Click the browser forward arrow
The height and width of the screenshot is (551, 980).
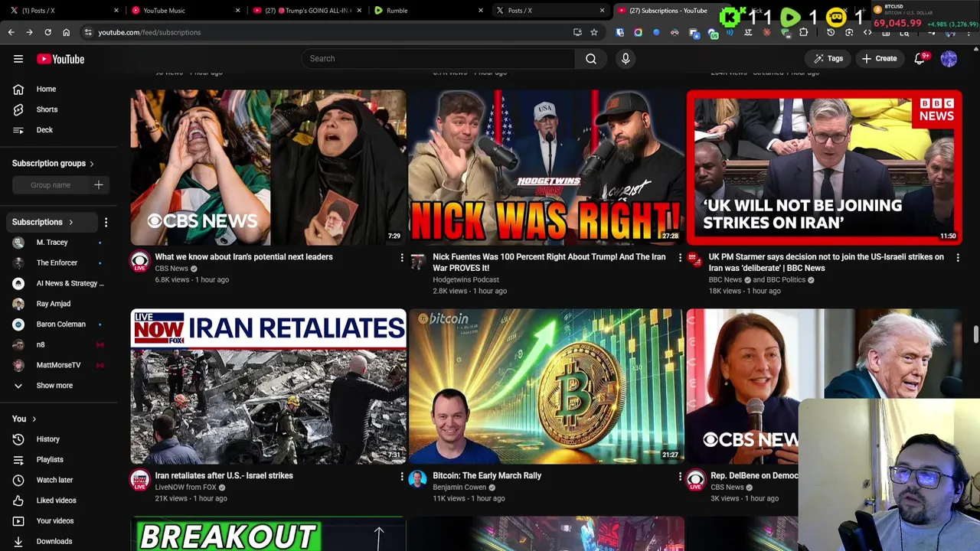click(x=29, y=32)
